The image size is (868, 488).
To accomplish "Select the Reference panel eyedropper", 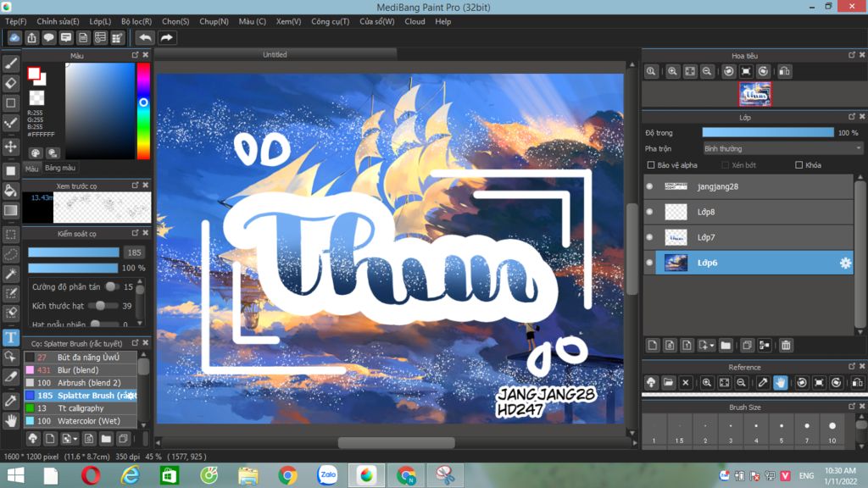I will [763, 382].
